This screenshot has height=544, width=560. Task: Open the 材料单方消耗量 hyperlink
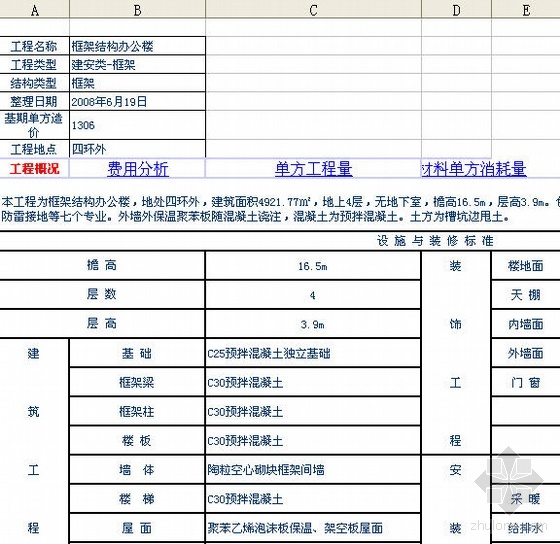(x=474, y=169)
